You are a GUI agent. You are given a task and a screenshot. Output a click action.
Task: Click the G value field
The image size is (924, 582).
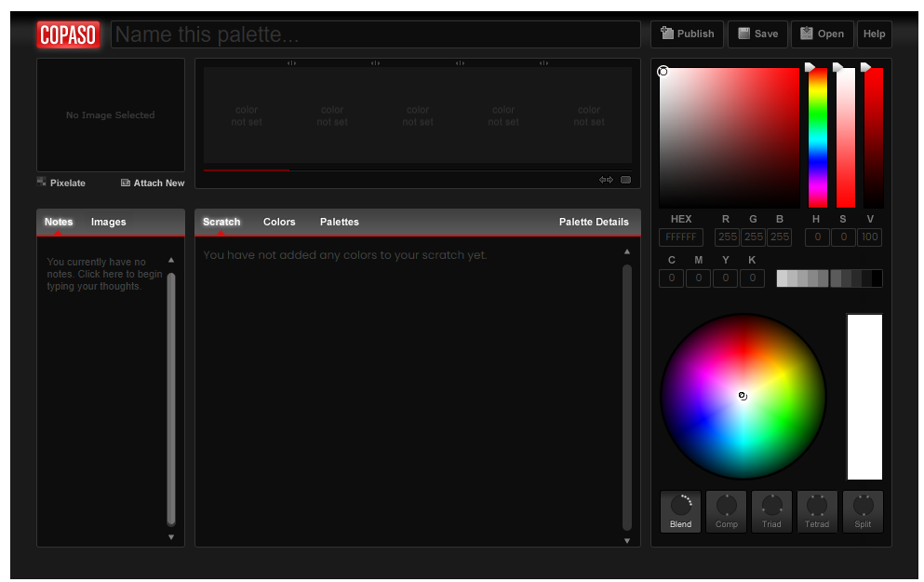point(753,237)
